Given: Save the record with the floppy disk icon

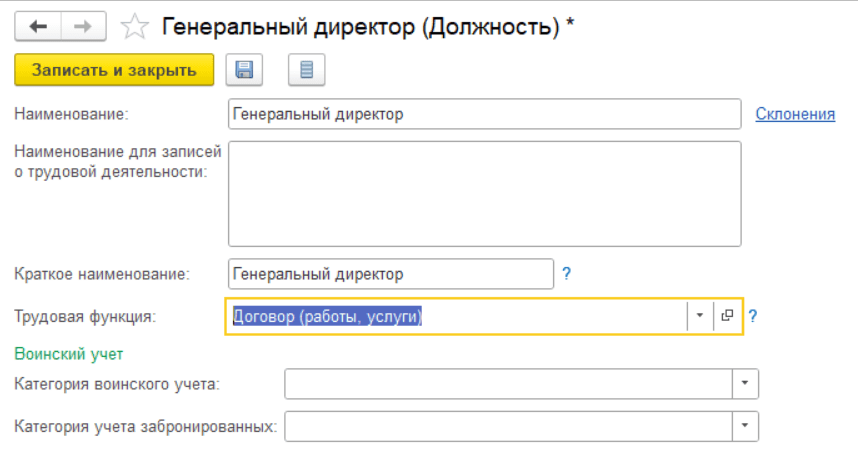Looking at the screenshot, I should [244, 70].
